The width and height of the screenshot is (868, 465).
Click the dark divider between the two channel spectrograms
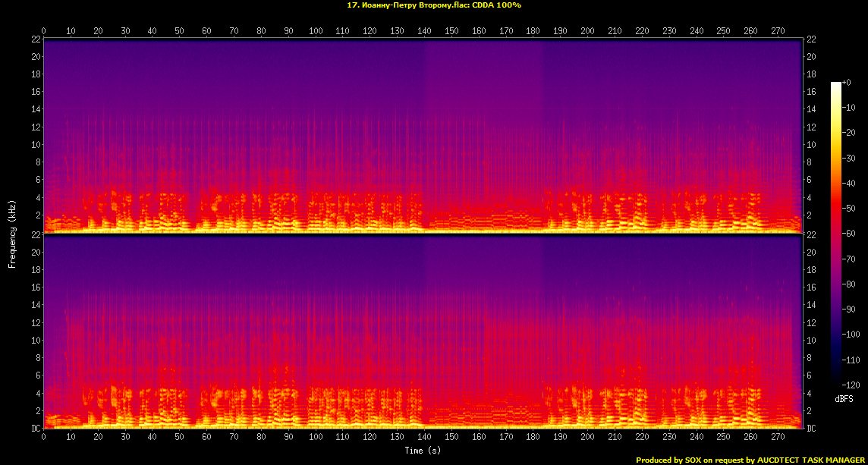423,234
